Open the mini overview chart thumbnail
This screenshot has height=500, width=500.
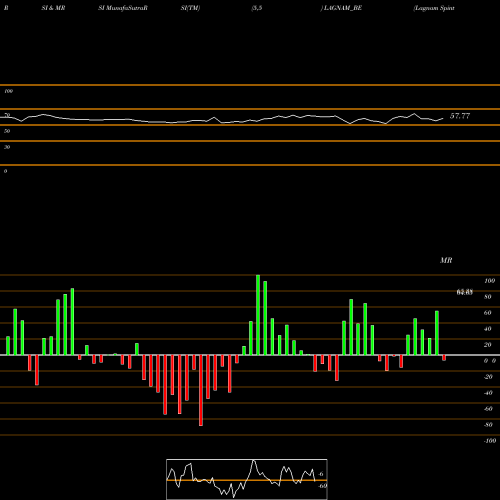(x=247, y=479)
